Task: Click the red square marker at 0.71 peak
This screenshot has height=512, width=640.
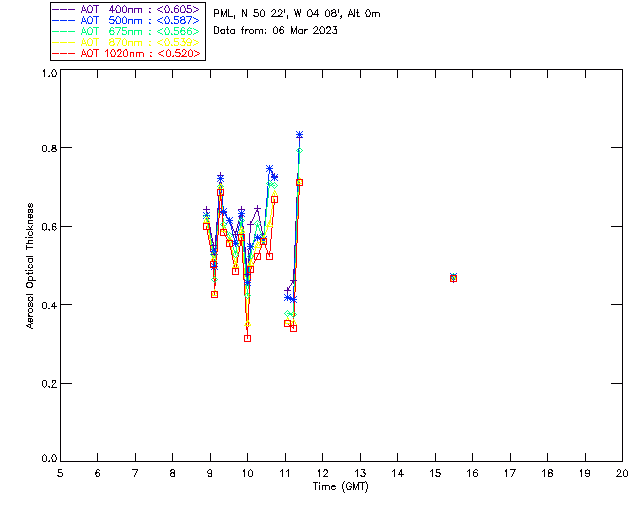Action: point(299,183)
